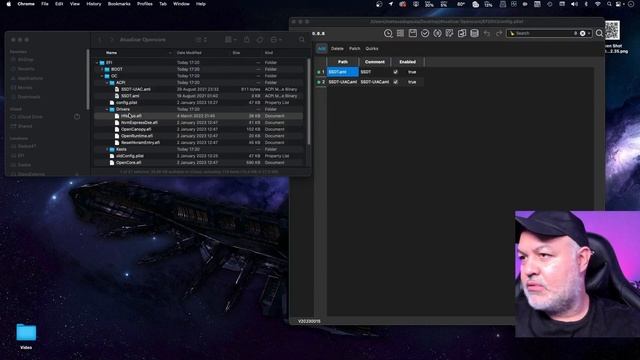
Task: Expand the BOOT folder in Finder
Action: point(102,69)
